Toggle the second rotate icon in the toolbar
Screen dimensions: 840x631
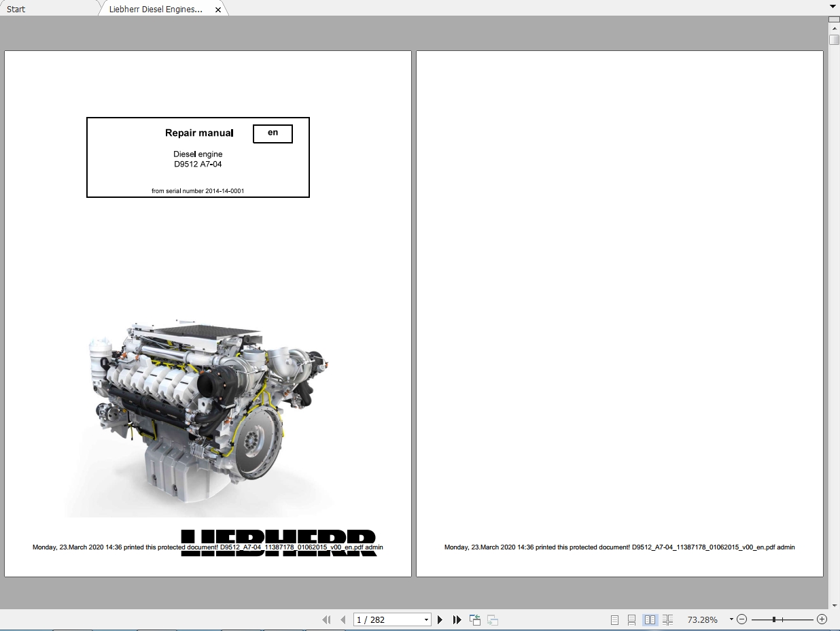(491, 619)
